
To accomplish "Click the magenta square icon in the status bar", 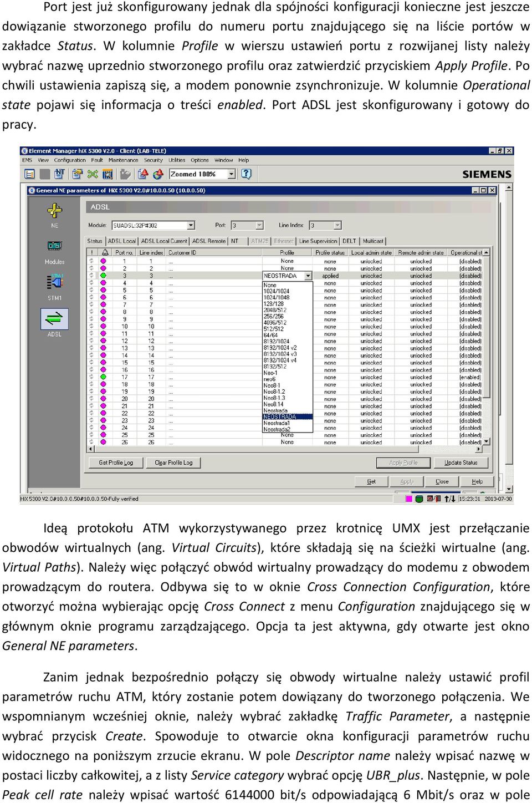I will click(409, 499).
